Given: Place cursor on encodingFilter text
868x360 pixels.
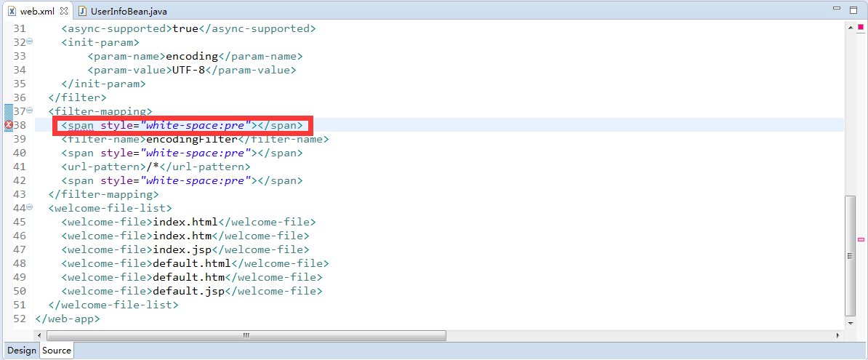Looking at the screenshot, I should tap(191, 139).
